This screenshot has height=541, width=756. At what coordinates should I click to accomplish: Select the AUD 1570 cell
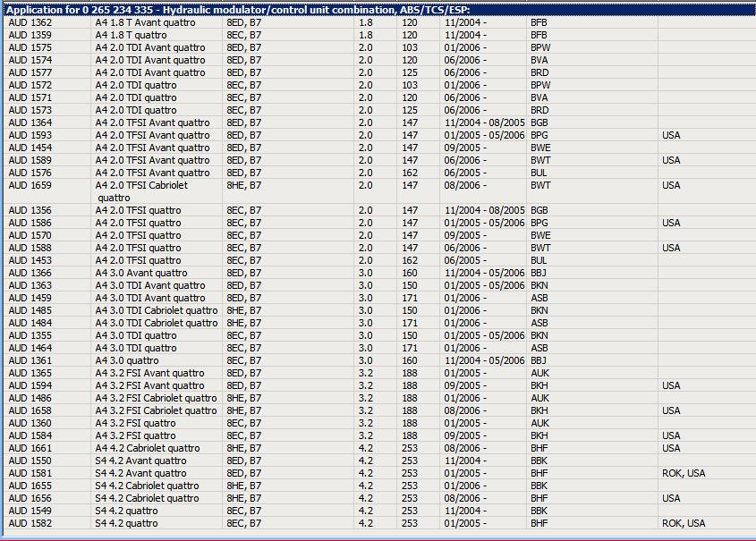click(x=30, y=235)
